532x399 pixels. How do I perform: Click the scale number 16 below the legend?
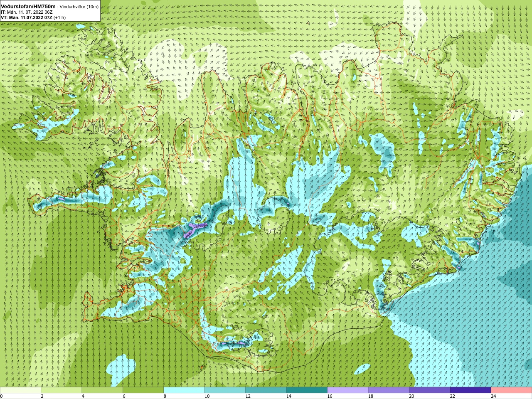[330, 397]
